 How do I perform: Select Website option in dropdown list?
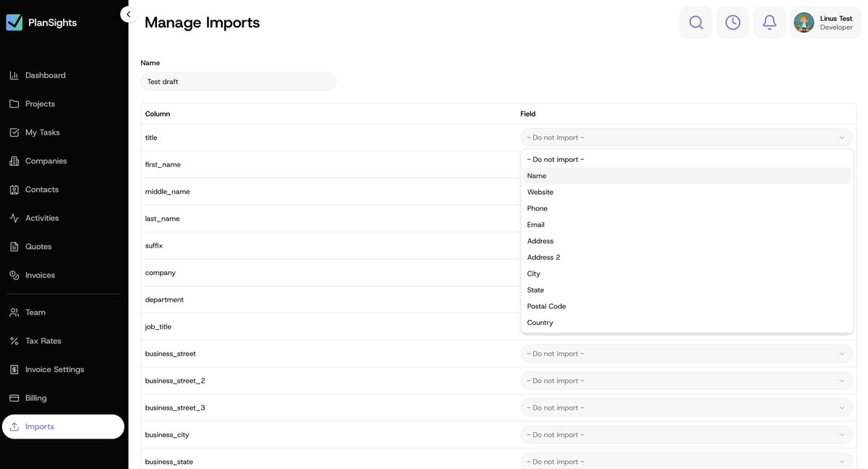coord(686,192)
